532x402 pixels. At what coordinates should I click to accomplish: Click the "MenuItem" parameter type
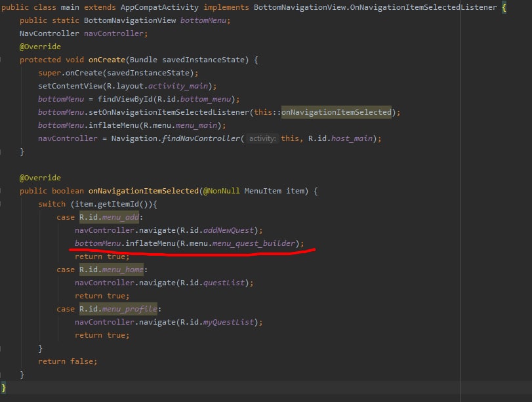[x=262, y=191]
